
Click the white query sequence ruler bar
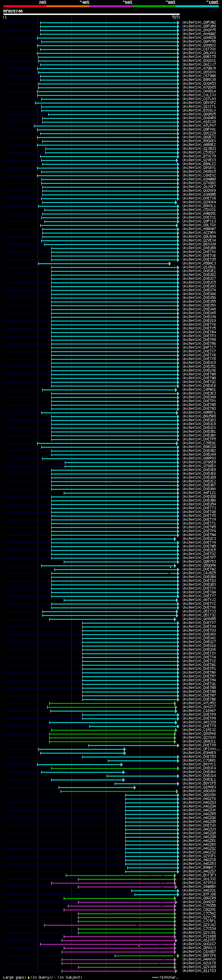click(92, 14)
